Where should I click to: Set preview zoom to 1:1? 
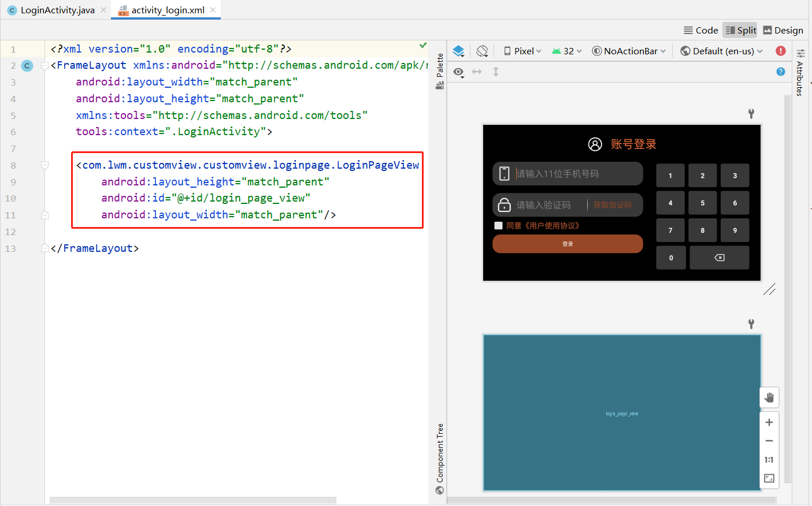[769, 460]
